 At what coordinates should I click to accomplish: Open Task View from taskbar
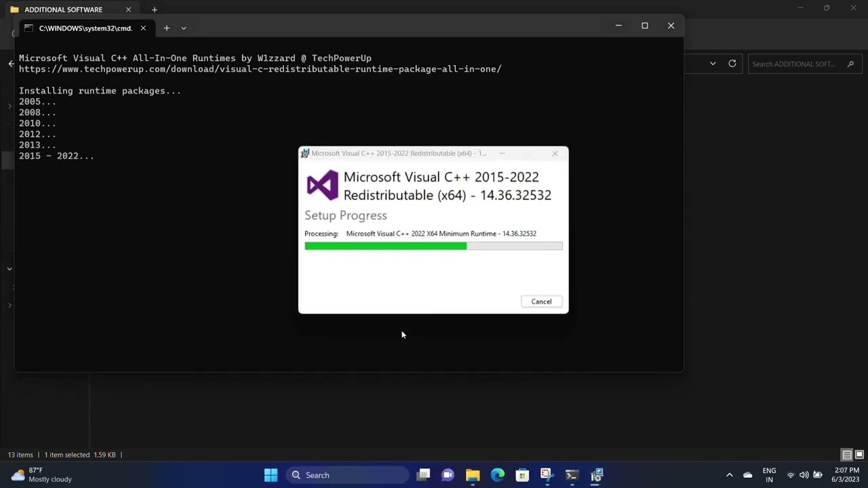click(423, 475)
